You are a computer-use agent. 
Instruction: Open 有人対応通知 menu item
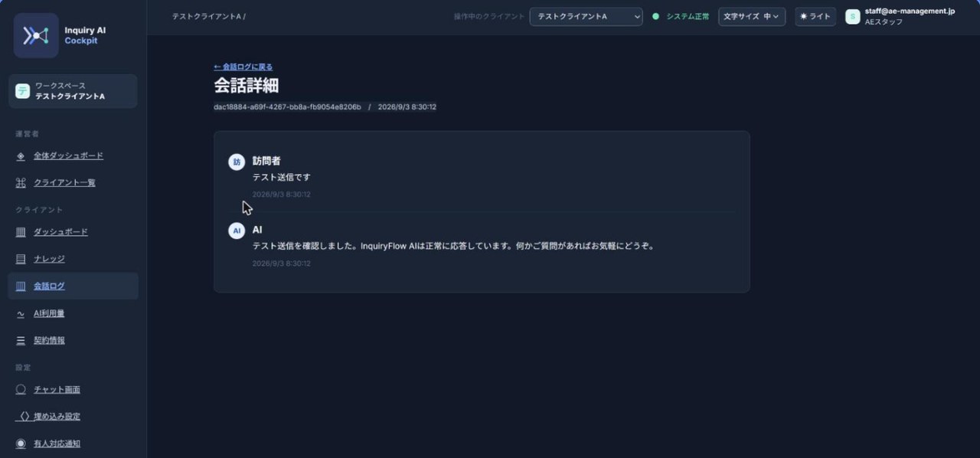(x=57, y=443)
